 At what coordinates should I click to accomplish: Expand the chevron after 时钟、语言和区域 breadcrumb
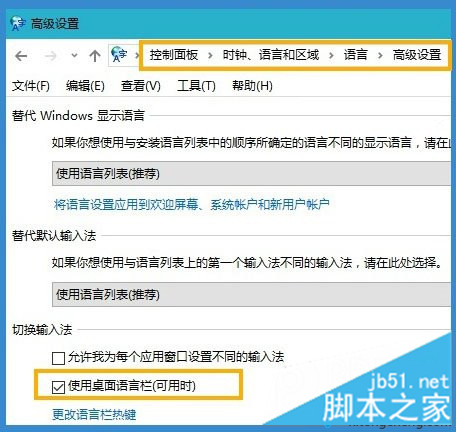pyautogui.click(x=331, y=55)
